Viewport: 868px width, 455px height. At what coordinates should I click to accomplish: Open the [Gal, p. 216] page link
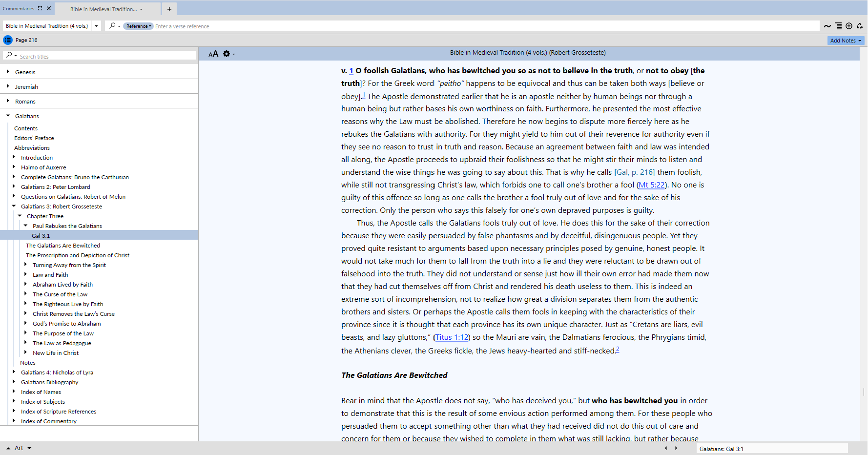(x=634, y=172)
